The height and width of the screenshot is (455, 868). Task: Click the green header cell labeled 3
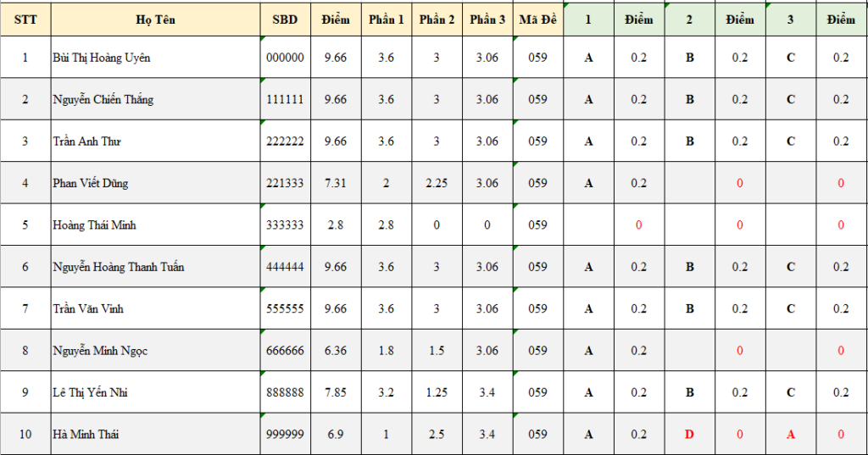791,20
